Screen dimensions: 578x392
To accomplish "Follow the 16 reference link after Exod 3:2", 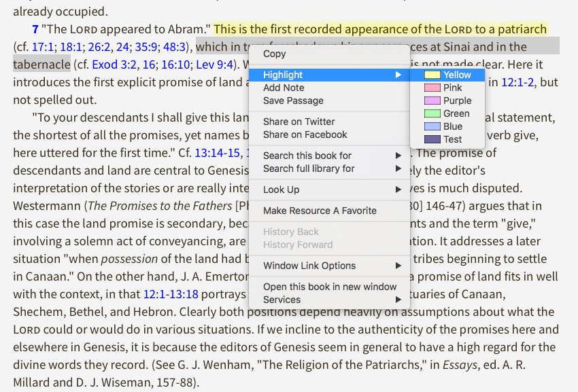I will [x=149, y=65].
